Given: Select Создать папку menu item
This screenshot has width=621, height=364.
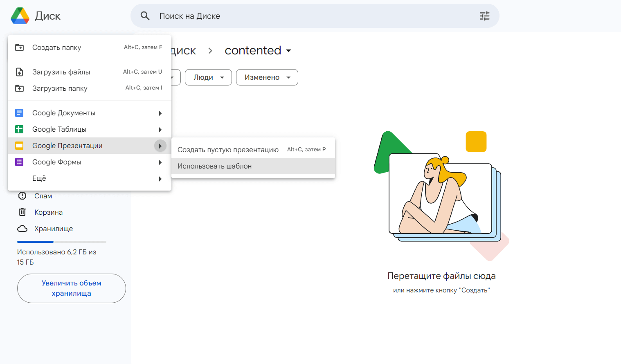Looking at the screenshot, I should [90, 47].
